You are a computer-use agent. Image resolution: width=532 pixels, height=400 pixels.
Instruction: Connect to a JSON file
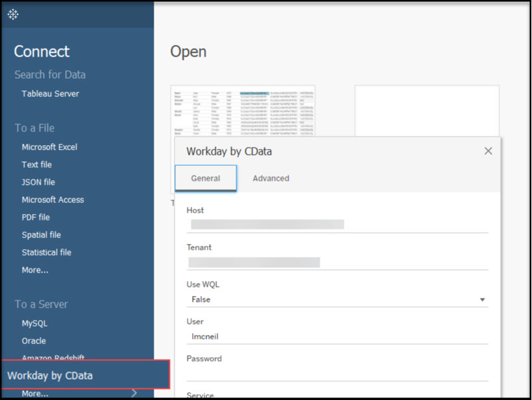tap(38, 182)
